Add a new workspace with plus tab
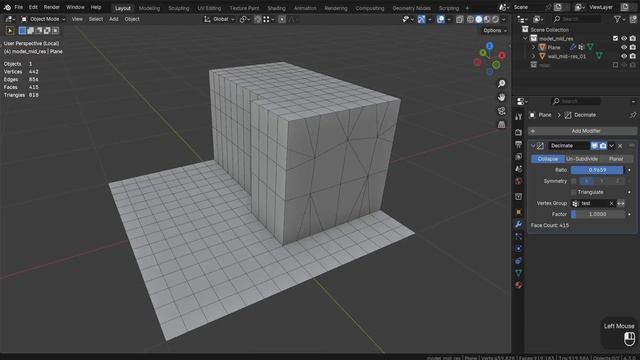 467,8
